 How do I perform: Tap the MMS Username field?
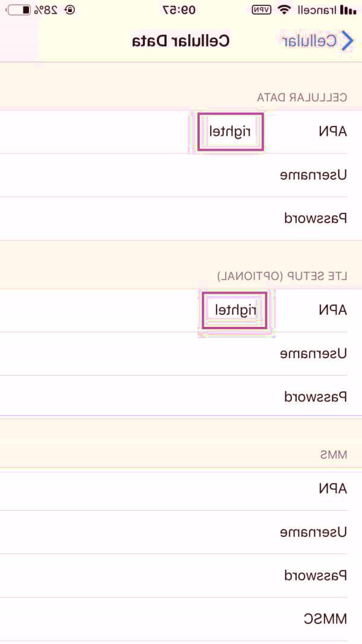tap(181, 532)
